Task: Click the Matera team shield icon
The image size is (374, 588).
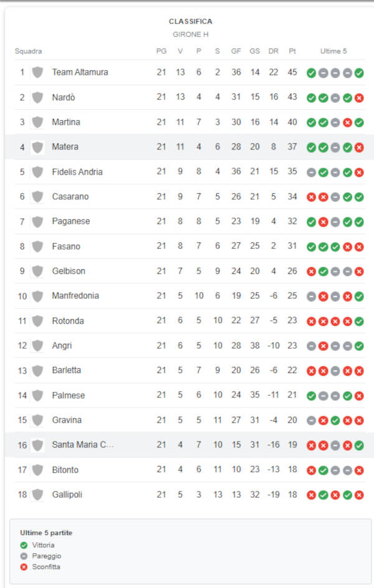Action: coord(37,147)
